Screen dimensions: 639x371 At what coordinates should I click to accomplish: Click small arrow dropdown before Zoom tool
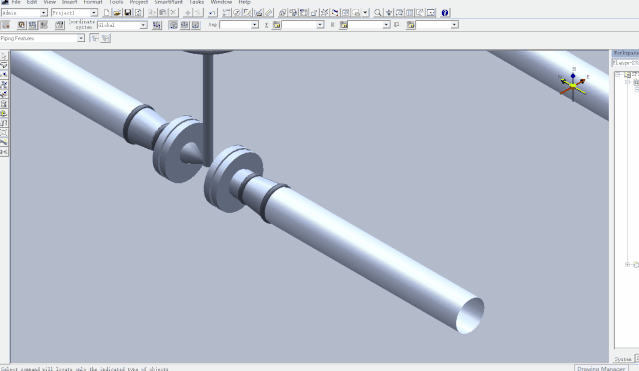[366, 13]
